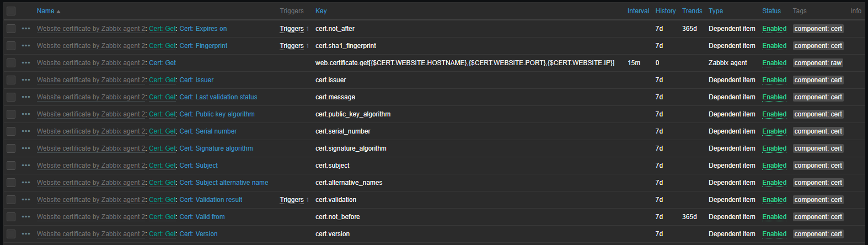Disable the Cert: Issuer item via Enabled link

point(774,80)
